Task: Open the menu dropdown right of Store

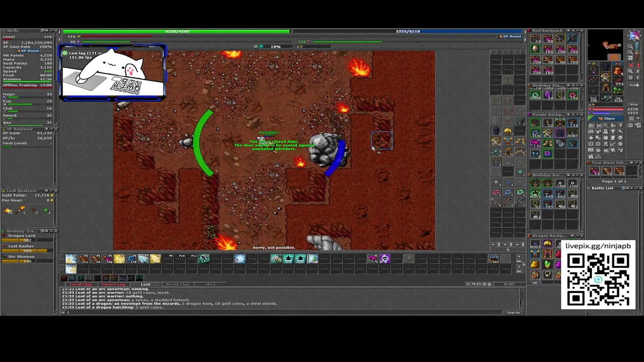Action: click(634, 118)
